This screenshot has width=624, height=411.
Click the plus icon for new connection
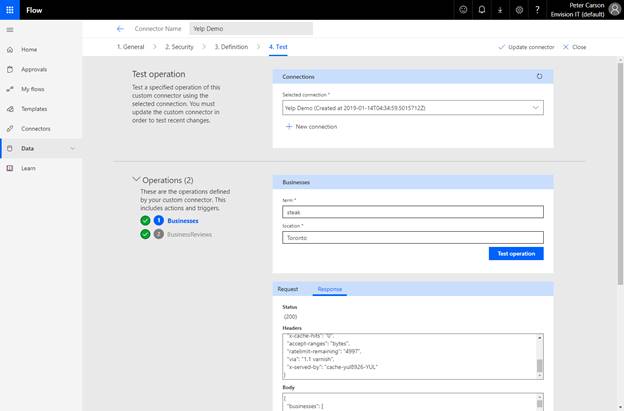[x=289, y=127]
